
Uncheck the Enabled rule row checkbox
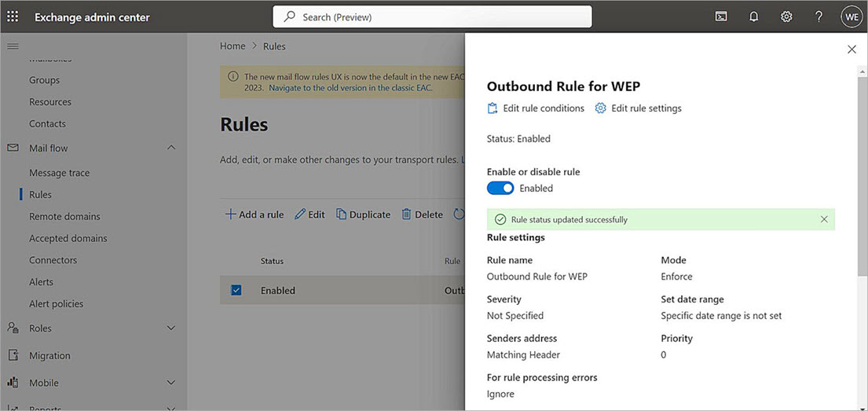click(x=236, y=290)
